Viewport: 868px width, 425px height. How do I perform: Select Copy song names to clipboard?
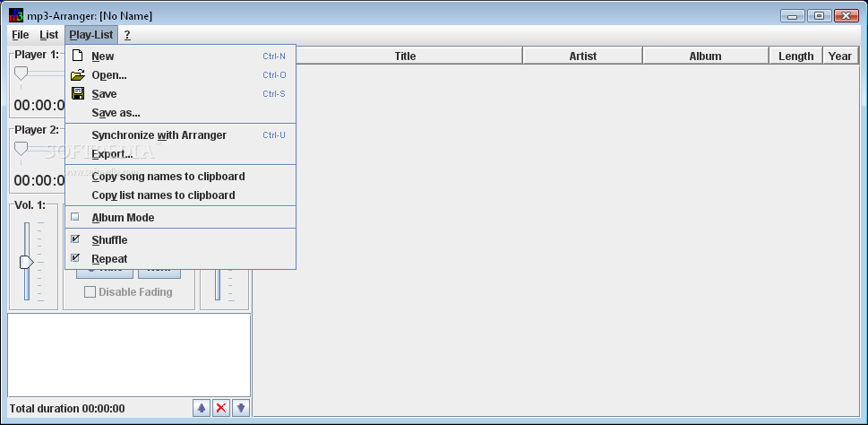180,177
